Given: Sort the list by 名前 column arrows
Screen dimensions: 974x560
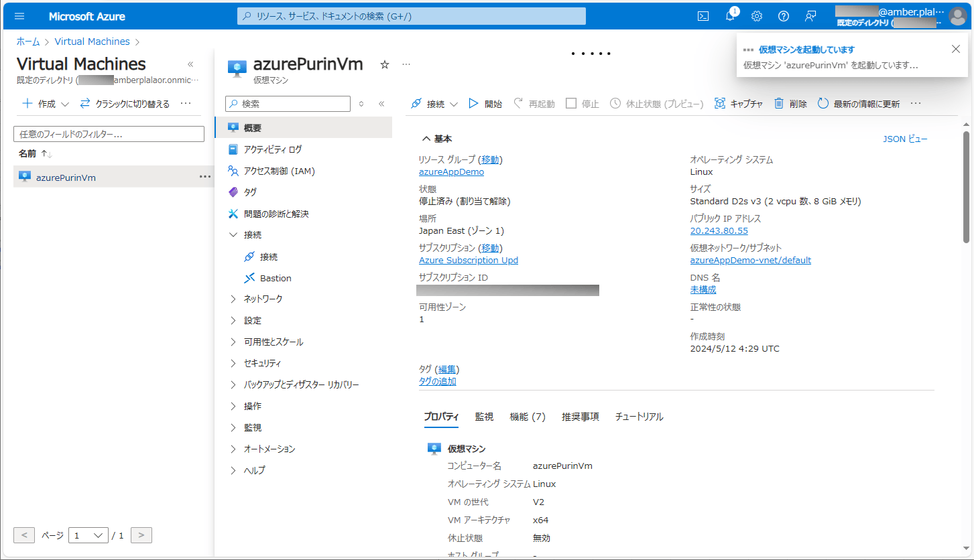Looking at the screenshot, I should 46,154.
